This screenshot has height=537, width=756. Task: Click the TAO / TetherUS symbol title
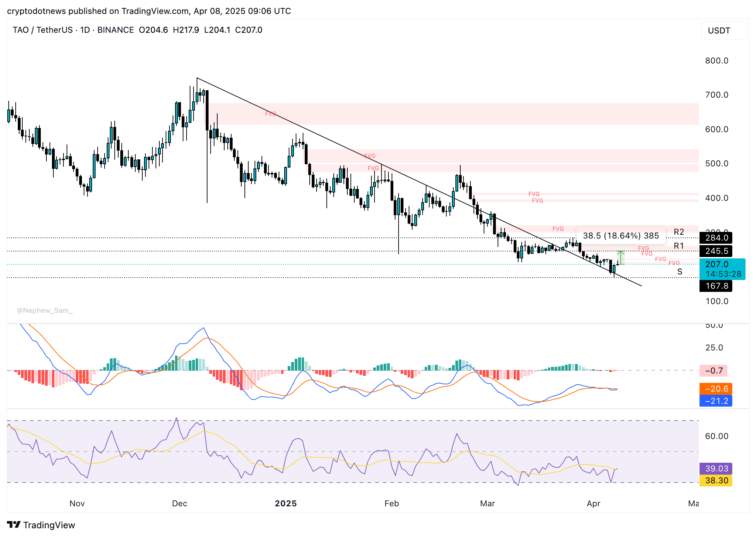click(x=43, y=30)
